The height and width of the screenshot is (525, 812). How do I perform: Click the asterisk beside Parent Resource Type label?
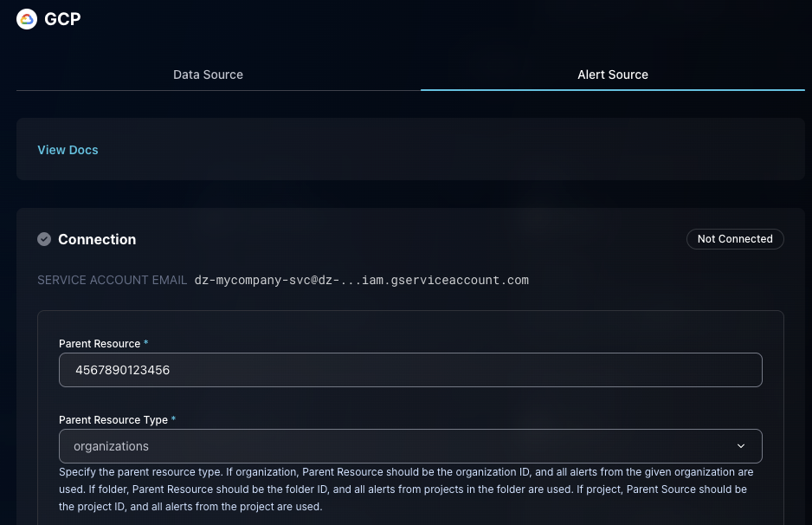click(x=174, y=420)
